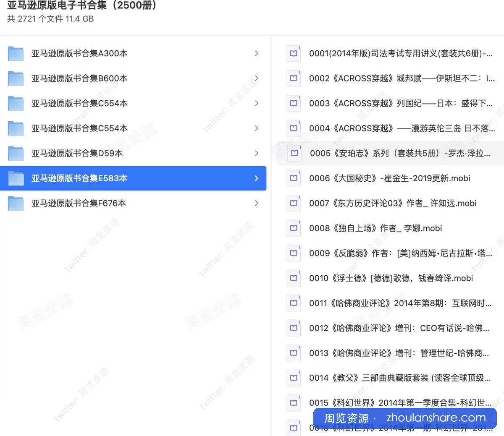The height and width of the screenshot is (436, 504).
Task: Click file name 0015《科幻世界》2014年第一季度合集
Action: (x=400, y=403)
